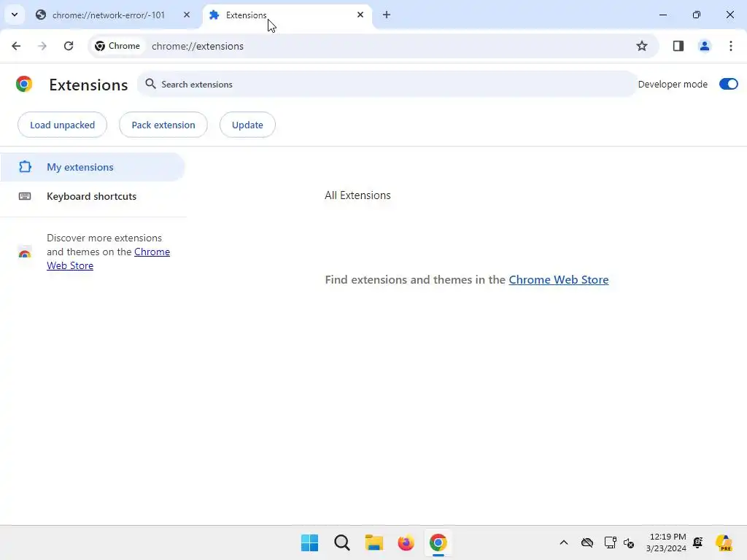Close the Extensions tab
This screenshot has width=747, height=560.
(x=360, y=15)
